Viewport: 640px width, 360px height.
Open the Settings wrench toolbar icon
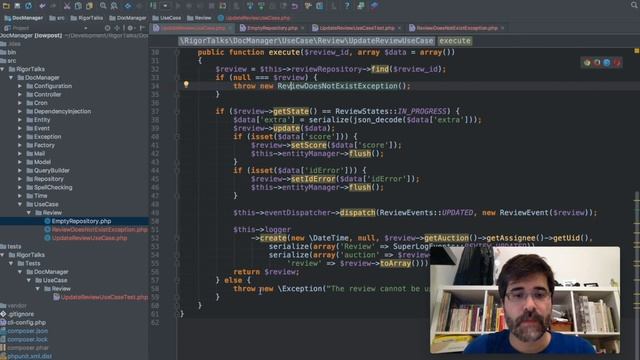click(308, 6)
